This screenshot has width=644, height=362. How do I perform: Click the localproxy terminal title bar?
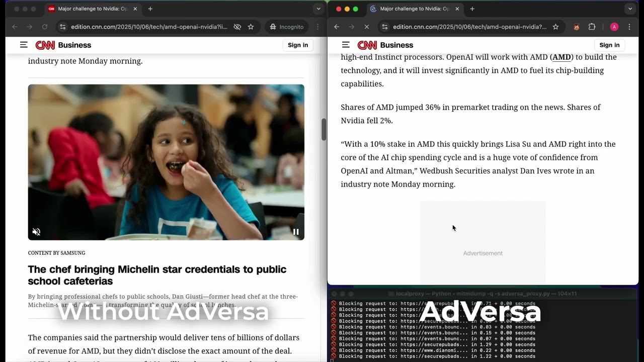pos(483,294)
